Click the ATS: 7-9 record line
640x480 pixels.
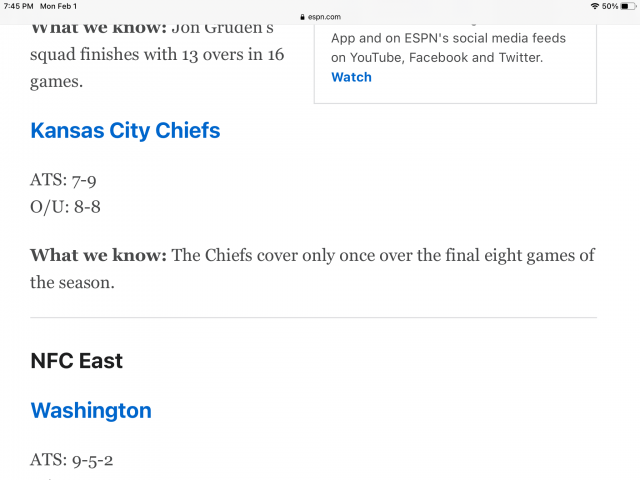point(63,181)
